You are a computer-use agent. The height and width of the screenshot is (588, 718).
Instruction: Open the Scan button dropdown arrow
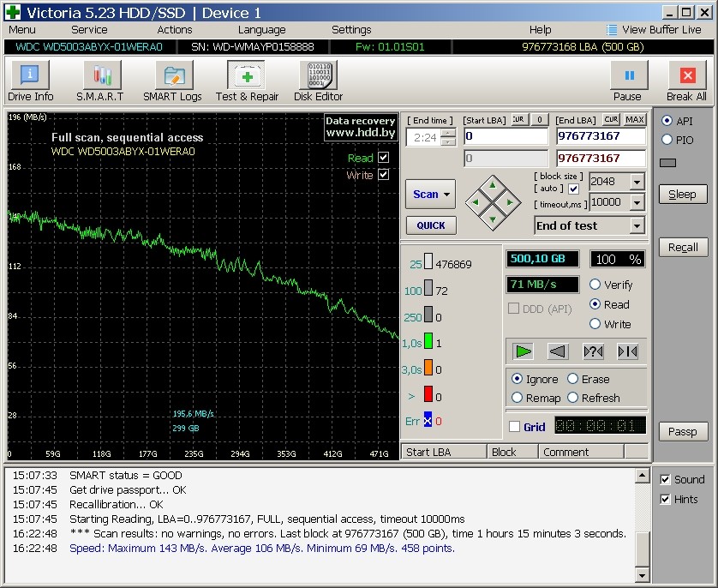click(446, 195)
